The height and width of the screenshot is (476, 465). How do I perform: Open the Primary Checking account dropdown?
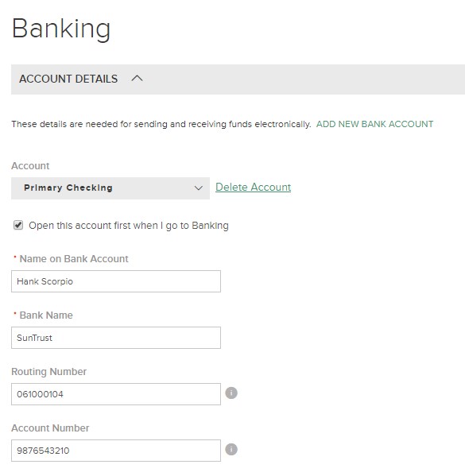(x=110, y=188)
